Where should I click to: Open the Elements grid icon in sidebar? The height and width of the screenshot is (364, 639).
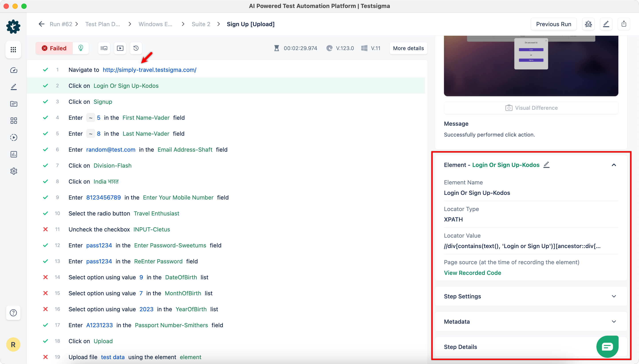pyautogui.click(x=14, y=121)
